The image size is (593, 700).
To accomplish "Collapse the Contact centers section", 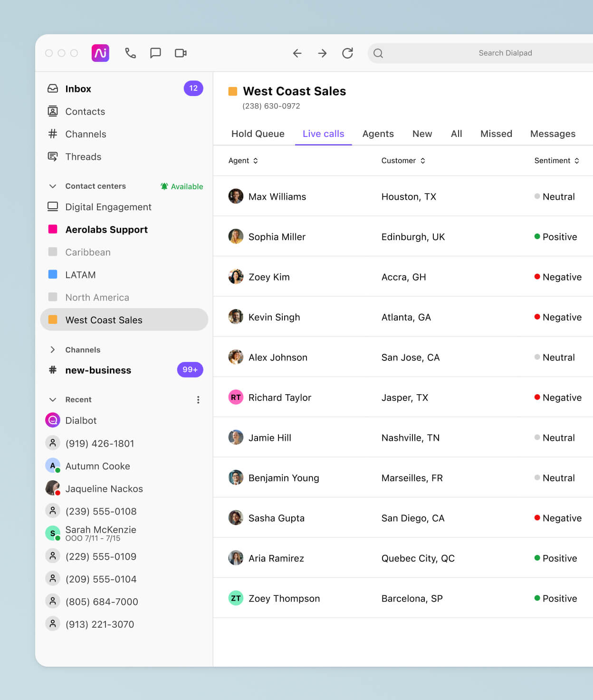I will point(53,186).
